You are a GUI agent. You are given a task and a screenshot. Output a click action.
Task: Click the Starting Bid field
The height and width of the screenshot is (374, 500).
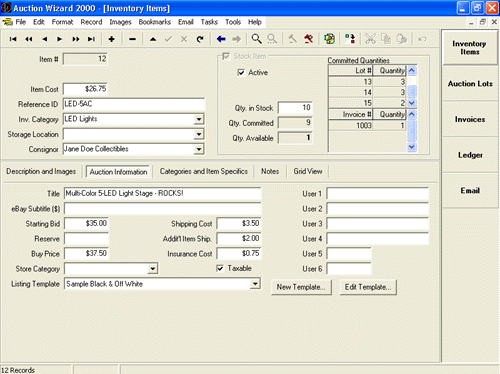click(x=86, y=223)
